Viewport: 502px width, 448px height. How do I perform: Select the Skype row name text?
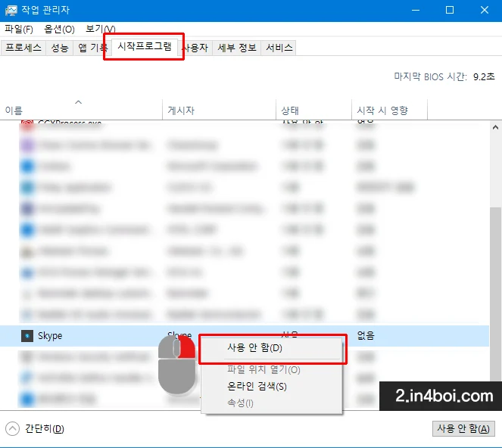tap(50, 336)
